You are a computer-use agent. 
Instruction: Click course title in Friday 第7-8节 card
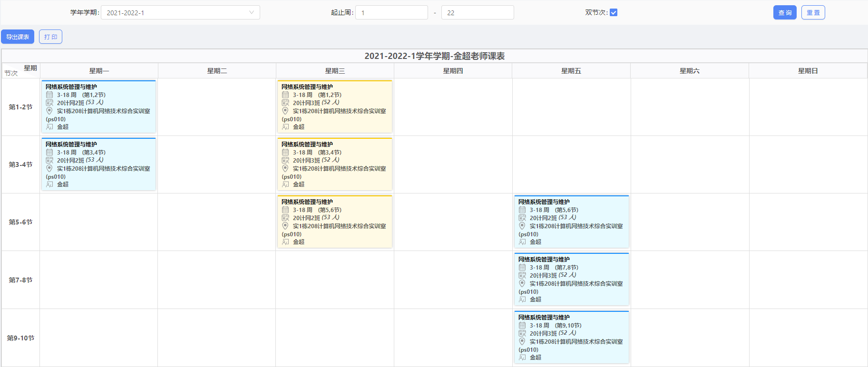pyautogui.click(x=544, y=259)
